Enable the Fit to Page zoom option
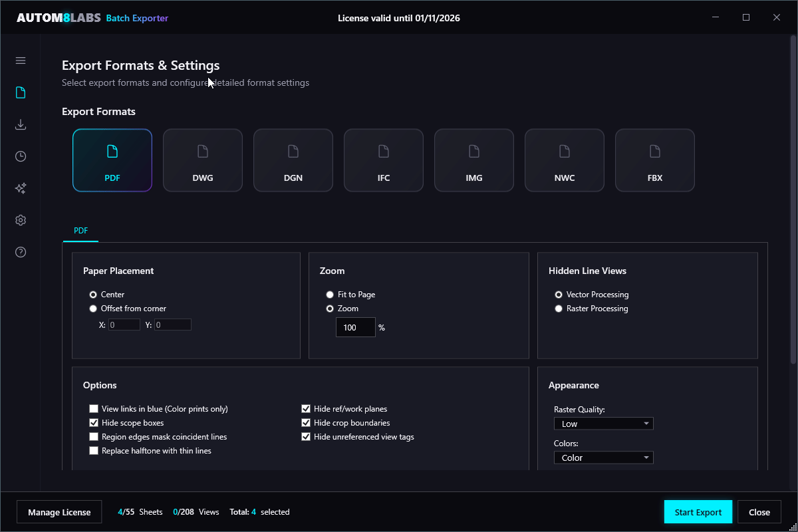This screenshot has height=532, width=798. click(x=330, y=294)
